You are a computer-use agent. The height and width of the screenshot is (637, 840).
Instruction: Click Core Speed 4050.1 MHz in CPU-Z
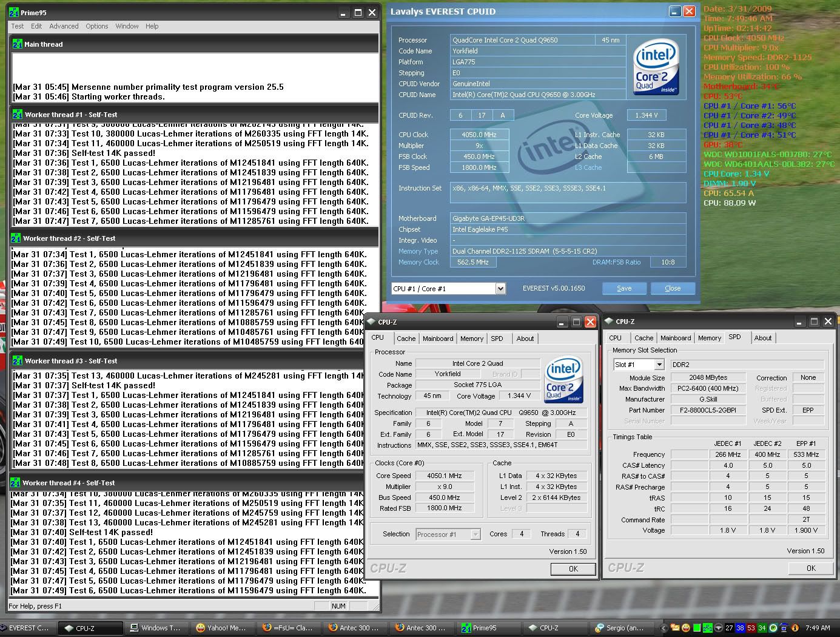[445, 476]
